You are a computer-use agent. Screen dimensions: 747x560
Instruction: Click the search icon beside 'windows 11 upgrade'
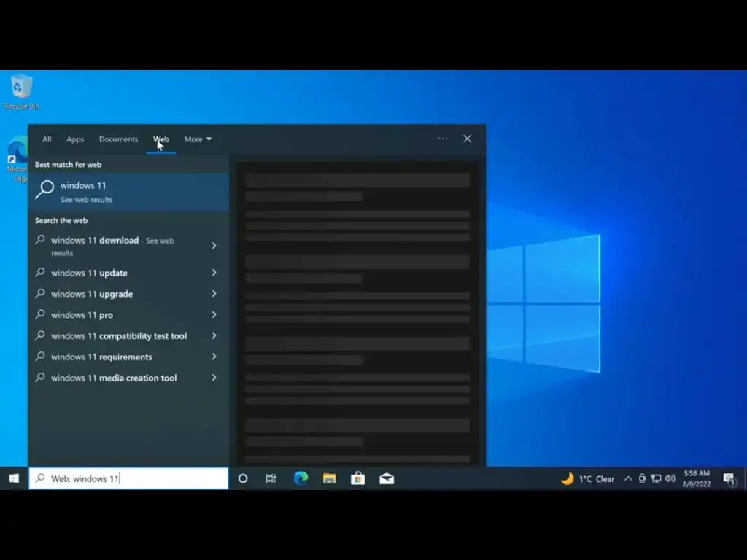pyautogui.click(x=41, y=293)
